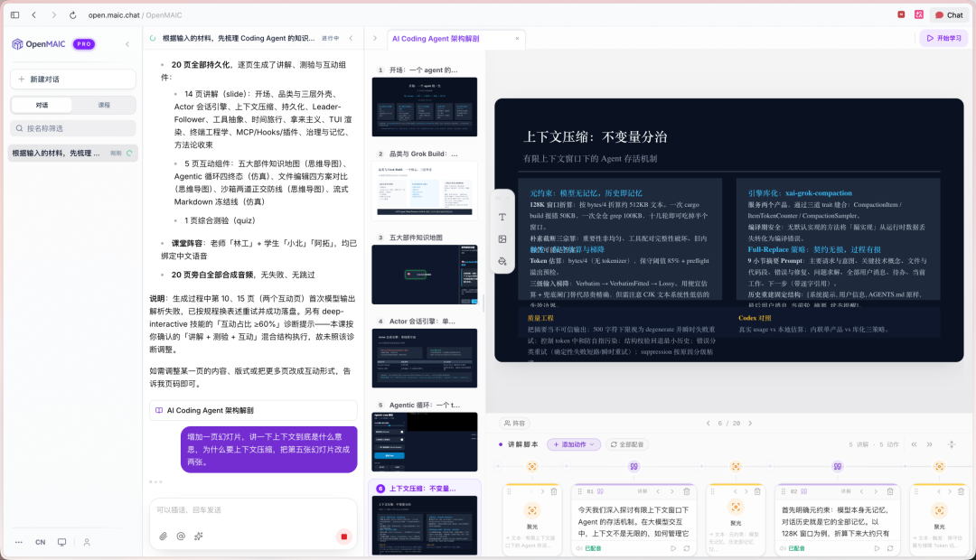Screen dimensions: 976x560
Task: Stop generation with the red stop button
Action: 343,537
